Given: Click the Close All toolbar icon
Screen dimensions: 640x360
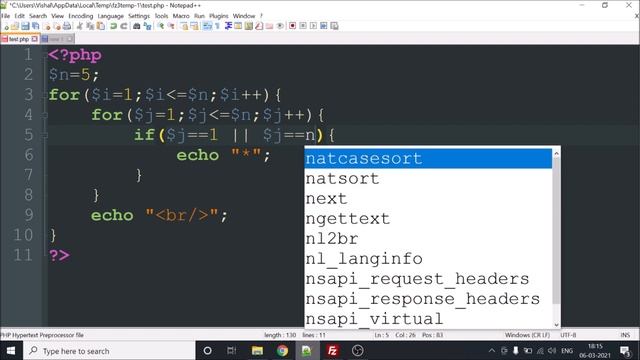Looking at the screenshot, I should click(x=58, y=26).
